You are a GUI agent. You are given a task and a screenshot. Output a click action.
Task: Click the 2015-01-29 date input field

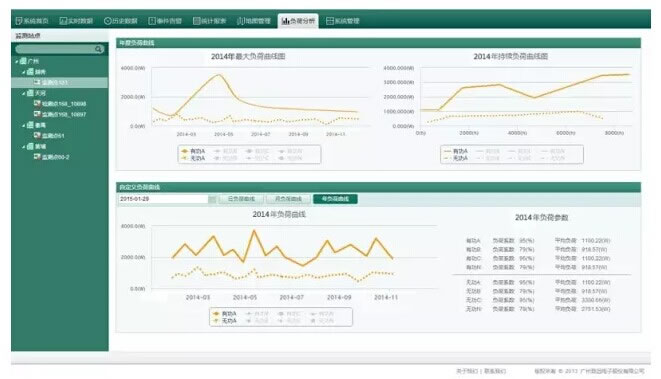coord(163,199)
